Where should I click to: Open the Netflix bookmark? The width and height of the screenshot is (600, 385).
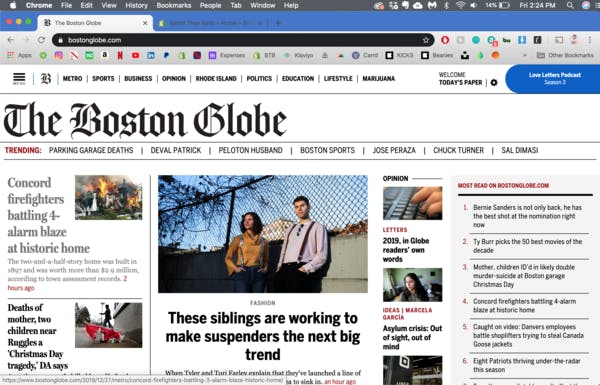point(120,55)
